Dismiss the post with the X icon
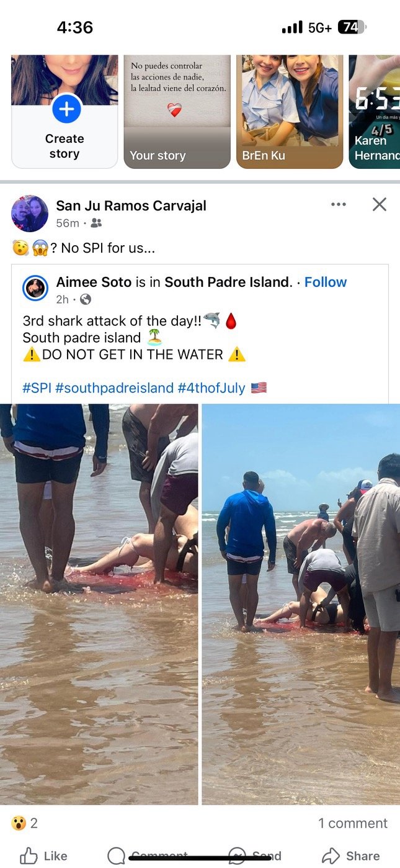400x868 pixels. click(380, 204)
